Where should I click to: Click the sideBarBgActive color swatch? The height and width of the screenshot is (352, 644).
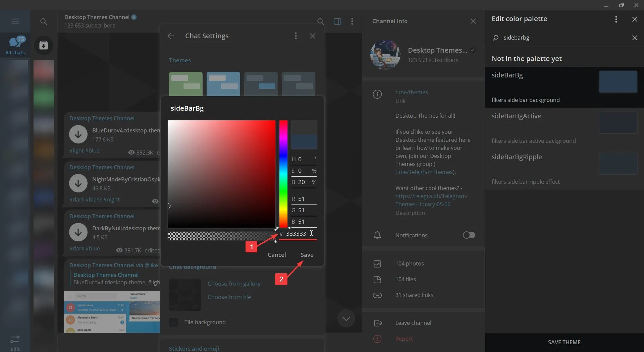[618, 122]
